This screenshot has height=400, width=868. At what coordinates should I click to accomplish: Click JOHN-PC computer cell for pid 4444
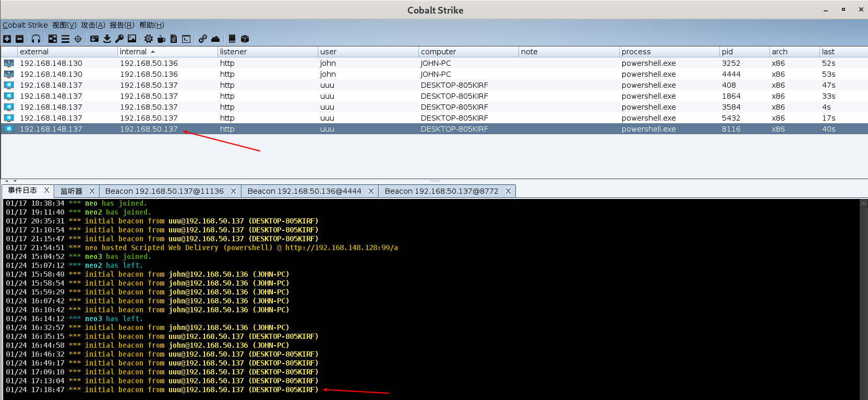click(x=436, y=74)
